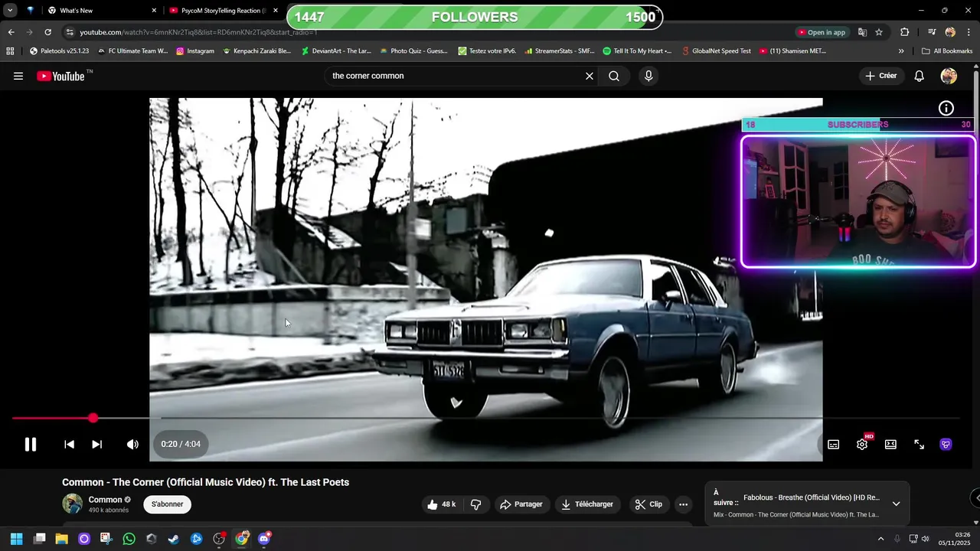Image resolution: width=980 pixels, height=551 pixels.
Task: Open the YouTube hamburger guide menu
Action: point(18,76)
